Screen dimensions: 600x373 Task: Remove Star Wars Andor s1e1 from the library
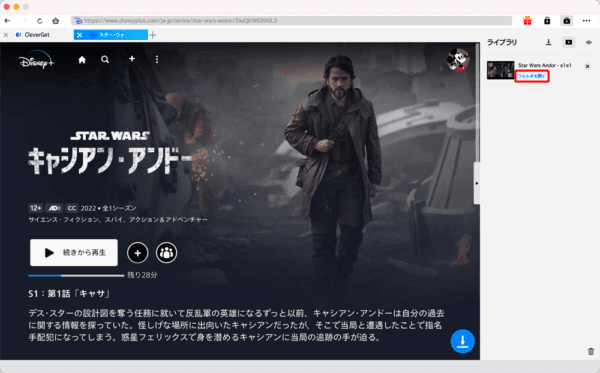[x=587, y=67]
